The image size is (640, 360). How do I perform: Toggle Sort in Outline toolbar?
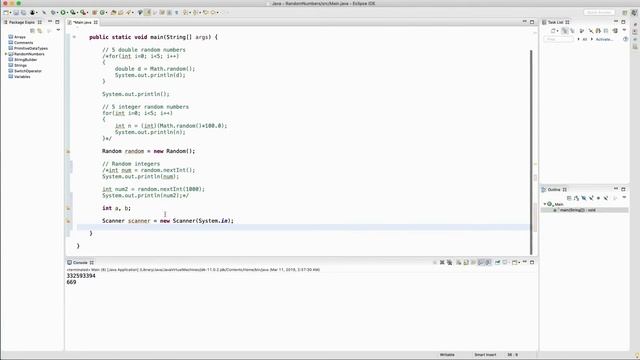[x=576, y=198]
